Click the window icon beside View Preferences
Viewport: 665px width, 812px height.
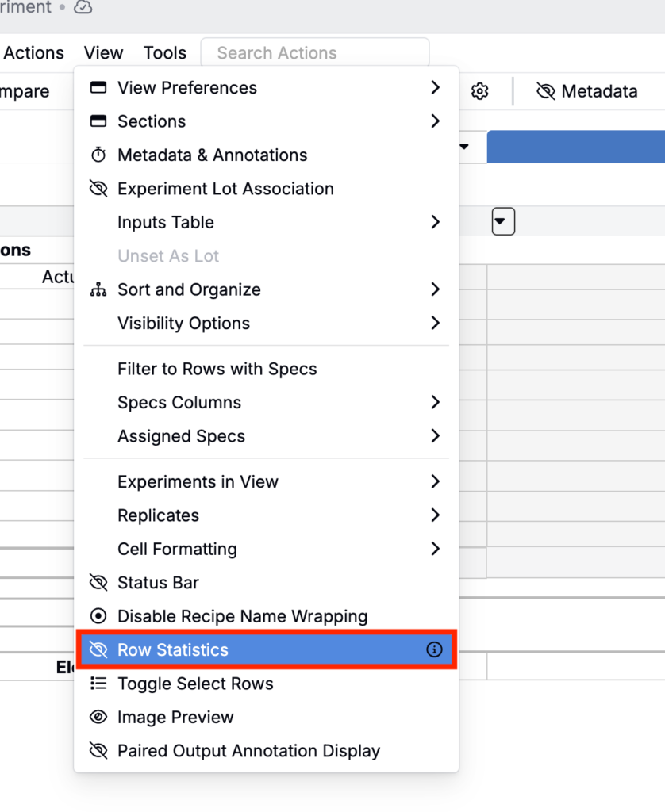[98, 88]
